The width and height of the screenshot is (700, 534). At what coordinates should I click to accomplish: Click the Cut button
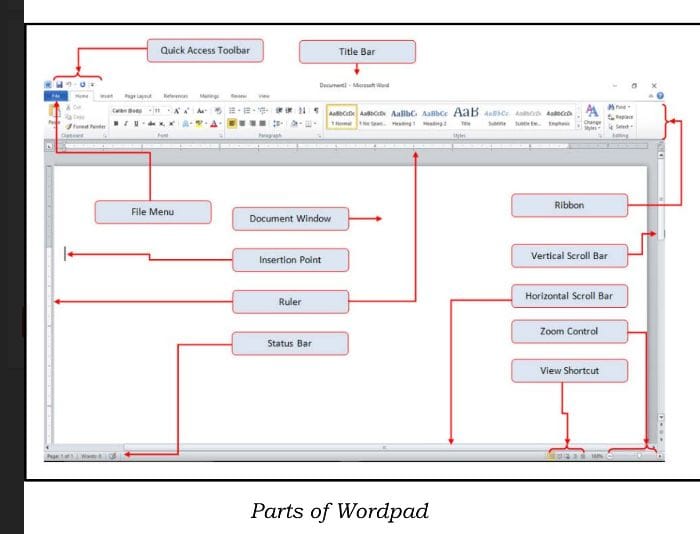pyautogui.click(x=74, y=108)
